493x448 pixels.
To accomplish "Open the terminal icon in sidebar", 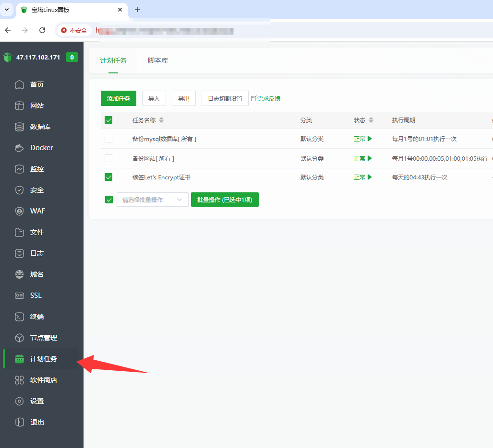I will coord(19,317).
